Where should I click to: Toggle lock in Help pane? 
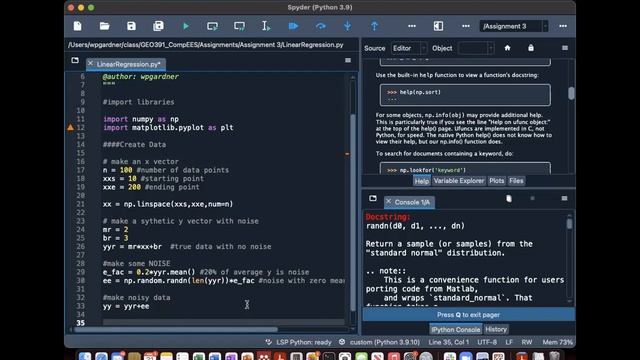pyautogui.click(x=531, y=48)
